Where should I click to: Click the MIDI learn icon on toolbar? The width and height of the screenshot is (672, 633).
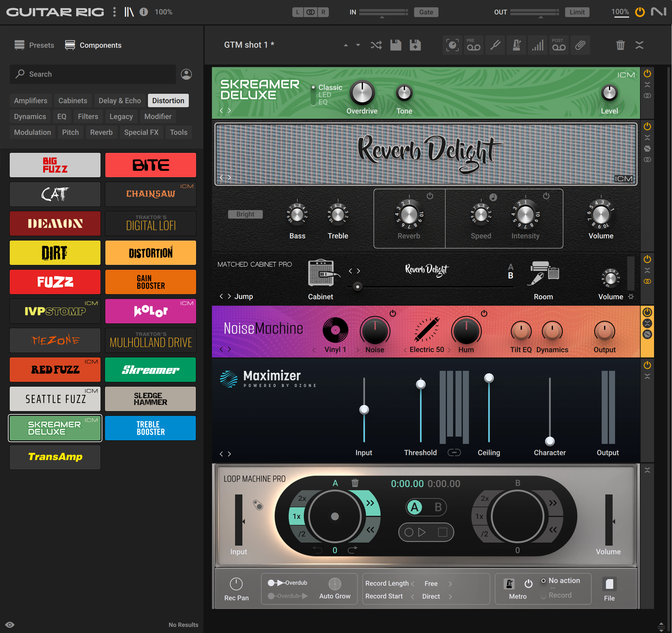[x=451, y=45]
